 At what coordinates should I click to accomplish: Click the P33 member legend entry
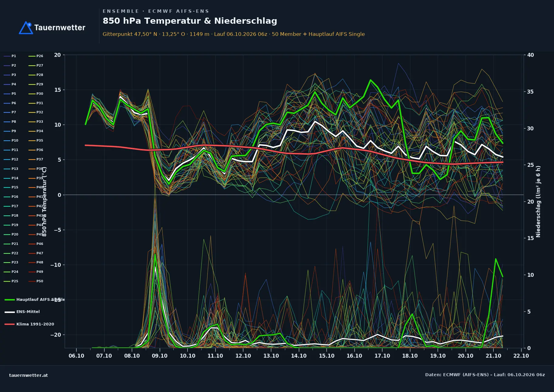coord(36,122)
